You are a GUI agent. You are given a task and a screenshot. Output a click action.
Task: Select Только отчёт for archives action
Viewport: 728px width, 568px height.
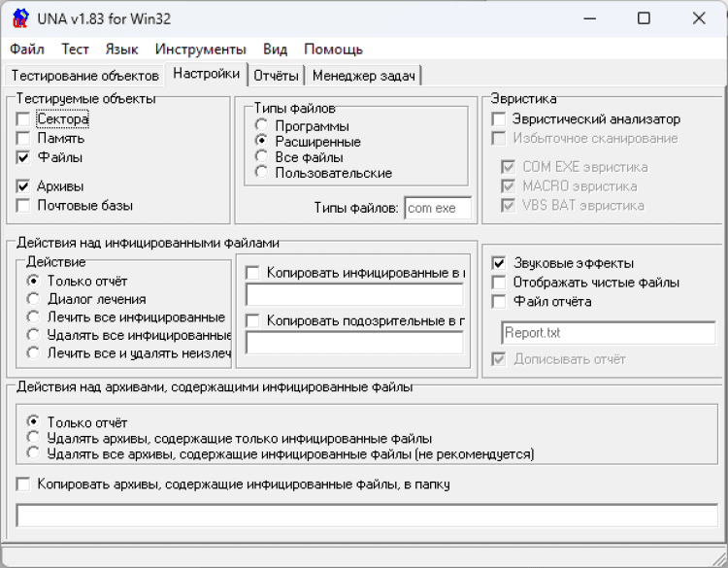pyautogui.click(x=33, y=421)
